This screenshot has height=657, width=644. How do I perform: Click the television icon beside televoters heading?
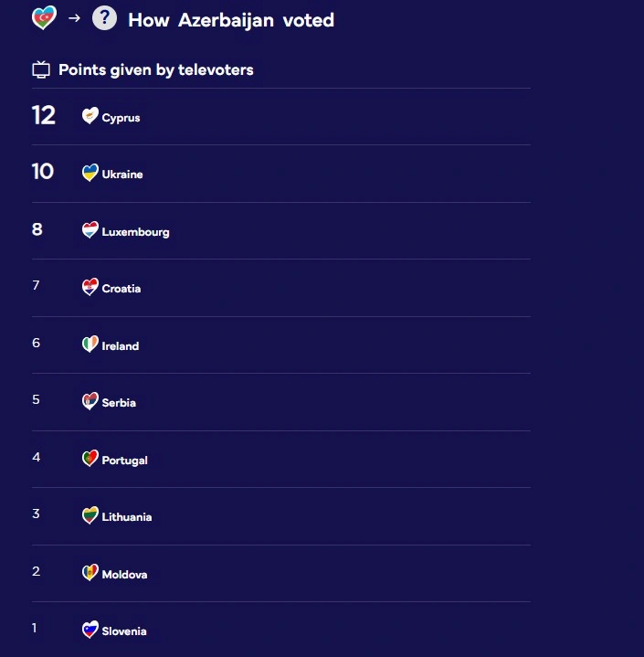(41, 69)
